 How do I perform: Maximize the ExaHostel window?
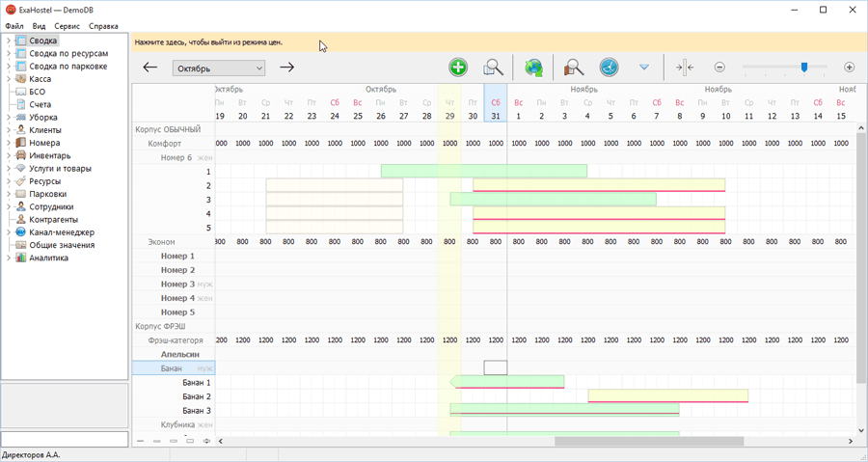[824, 10]
